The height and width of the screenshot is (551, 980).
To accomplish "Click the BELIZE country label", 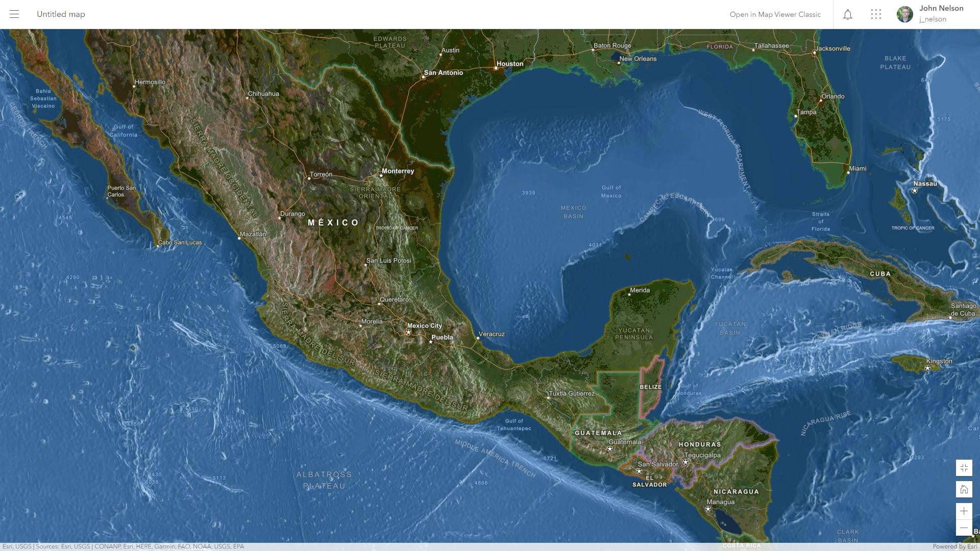I will point(650,387).
